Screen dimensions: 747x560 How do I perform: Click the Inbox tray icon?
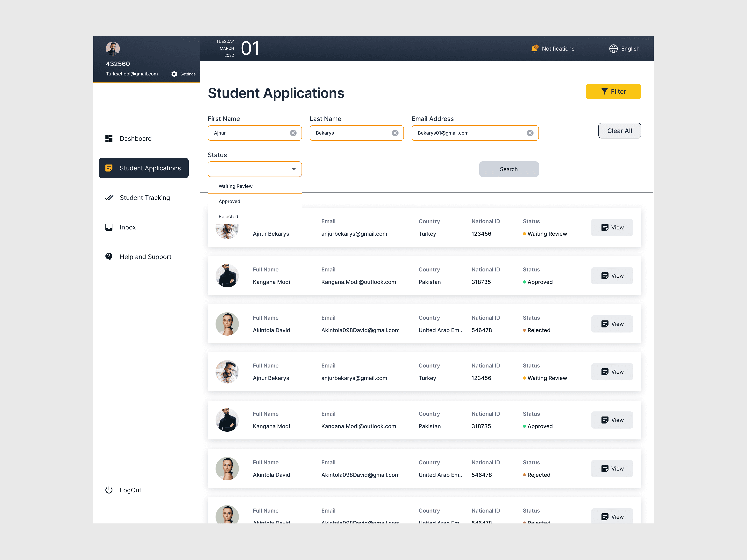(x=109, y=227)
